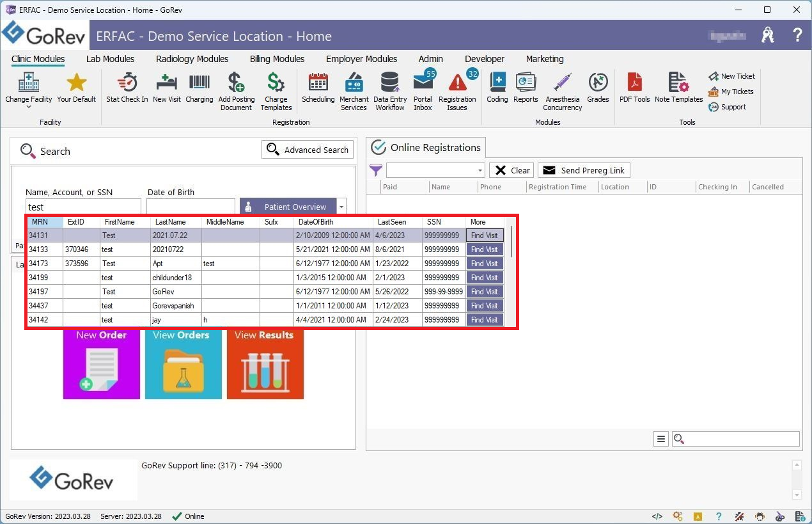Open the Coding module
This screenshot has height=524, width=812.
coord(497,88)
